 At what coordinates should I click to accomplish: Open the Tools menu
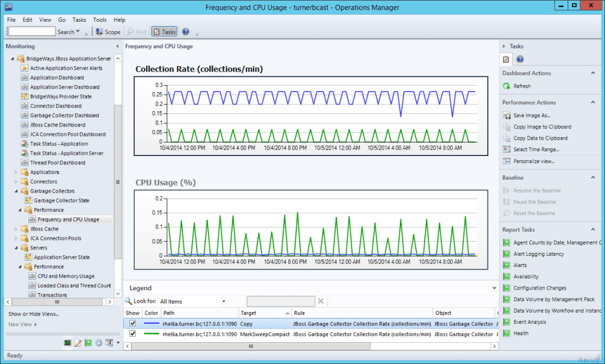coord(100,19)
